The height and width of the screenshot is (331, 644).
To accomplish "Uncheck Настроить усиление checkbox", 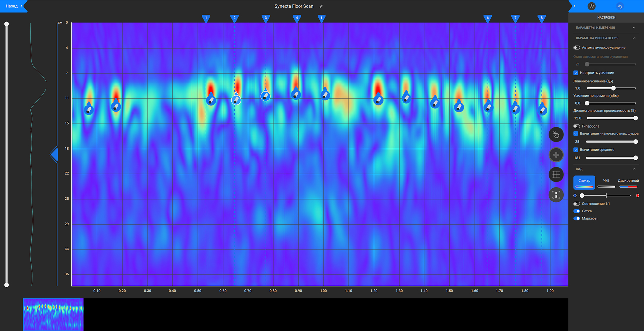I will pyautogui.click(x=576, y=73).
